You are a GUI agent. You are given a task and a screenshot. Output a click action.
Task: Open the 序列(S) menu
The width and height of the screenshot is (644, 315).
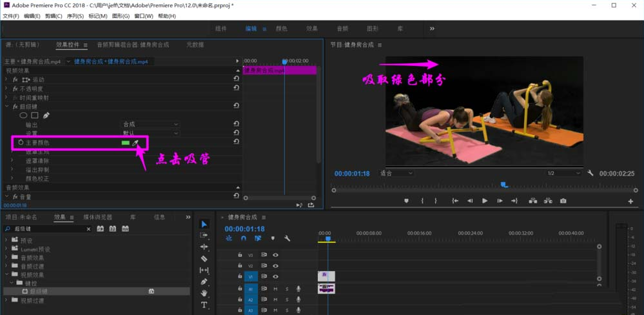pos(75,15)
